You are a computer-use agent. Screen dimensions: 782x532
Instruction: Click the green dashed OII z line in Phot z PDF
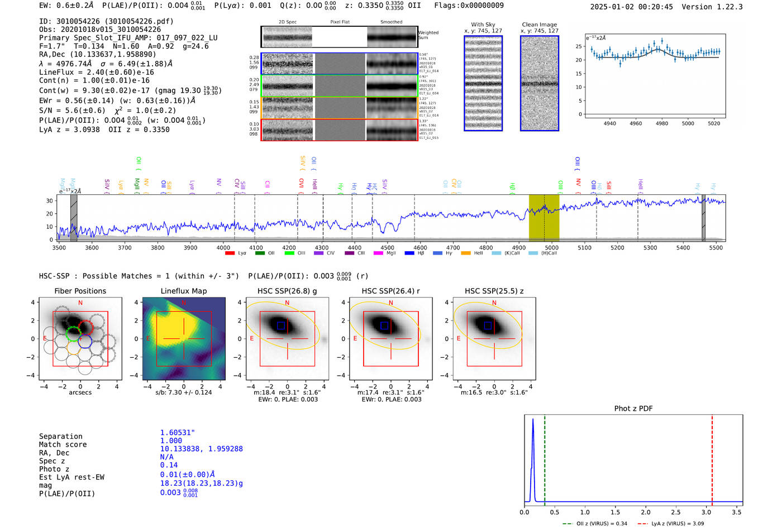coord(545,460)
